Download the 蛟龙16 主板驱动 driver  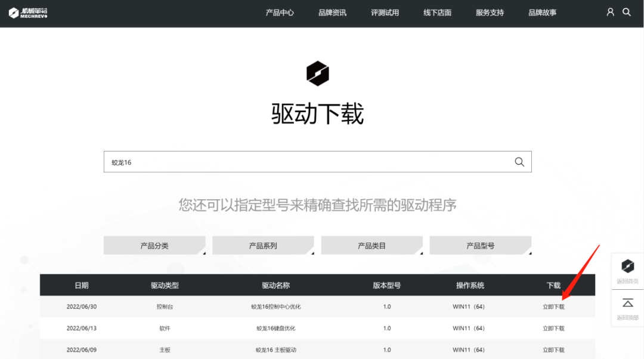coord(553,349)
